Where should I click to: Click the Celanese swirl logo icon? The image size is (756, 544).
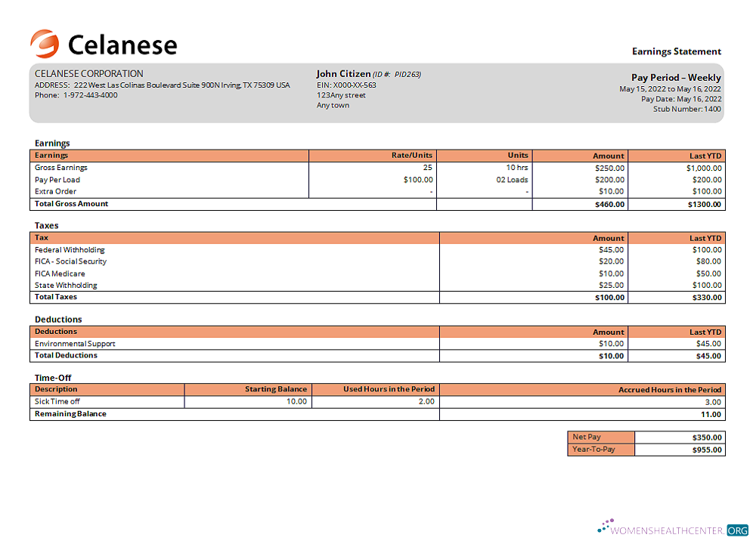pos(45,43)
